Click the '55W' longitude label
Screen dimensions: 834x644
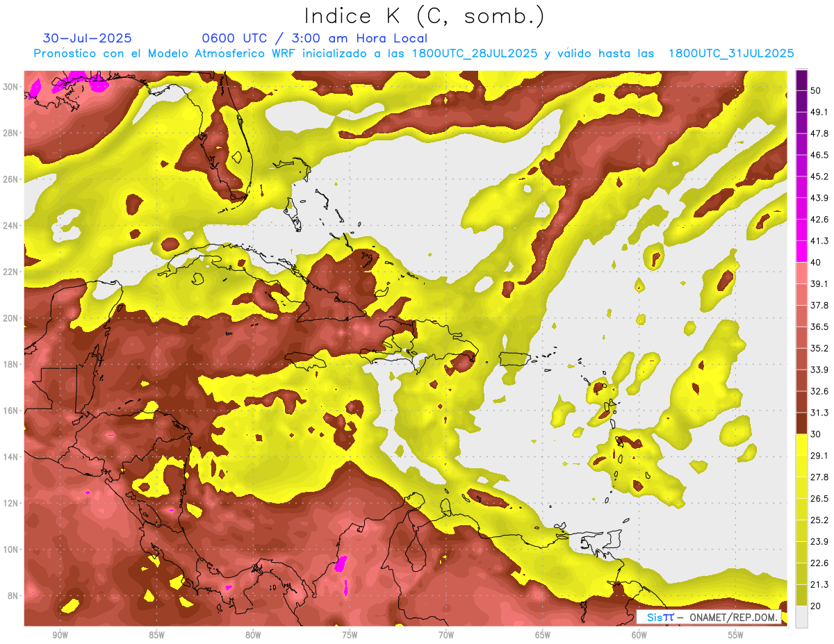point(736,636)
